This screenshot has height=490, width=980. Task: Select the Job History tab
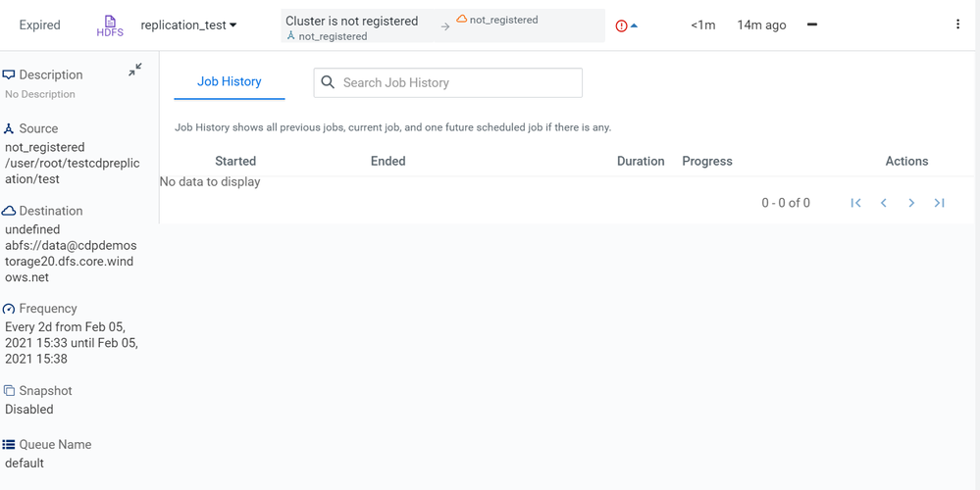pyautogui.click(x=229, y=81)
